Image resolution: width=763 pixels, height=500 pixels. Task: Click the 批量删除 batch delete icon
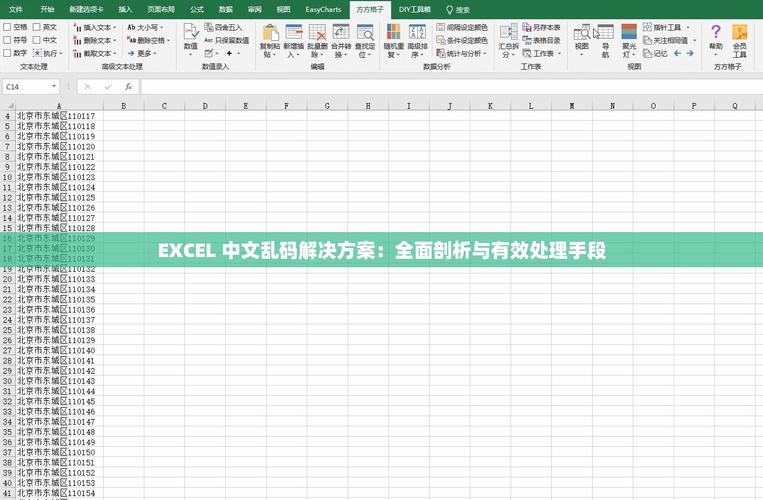(x=317, y=41)
